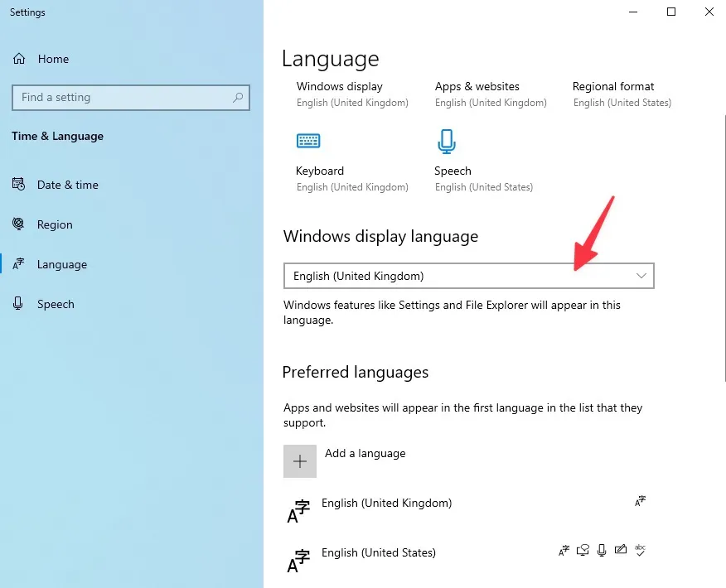The image size is (726, 588).
Task: Click the vertical scrollbar on the right
Action: (724, 248)
